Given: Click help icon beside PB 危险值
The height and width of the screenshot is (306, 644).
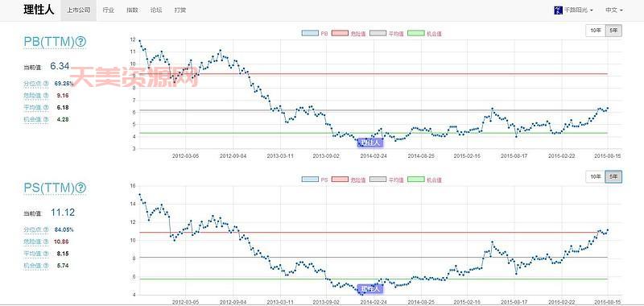Looking at the screenshot, I should [46, 95].
